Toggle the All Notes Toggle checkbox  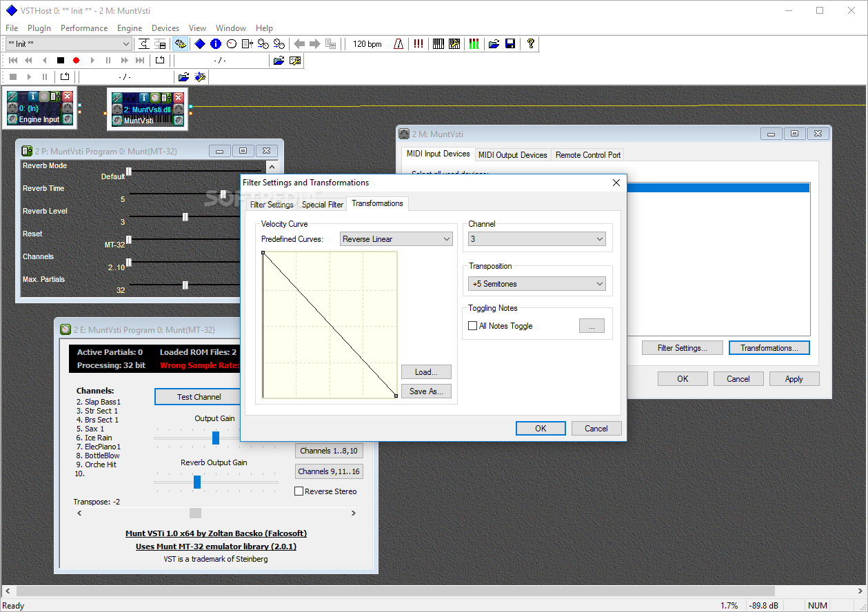473,326
